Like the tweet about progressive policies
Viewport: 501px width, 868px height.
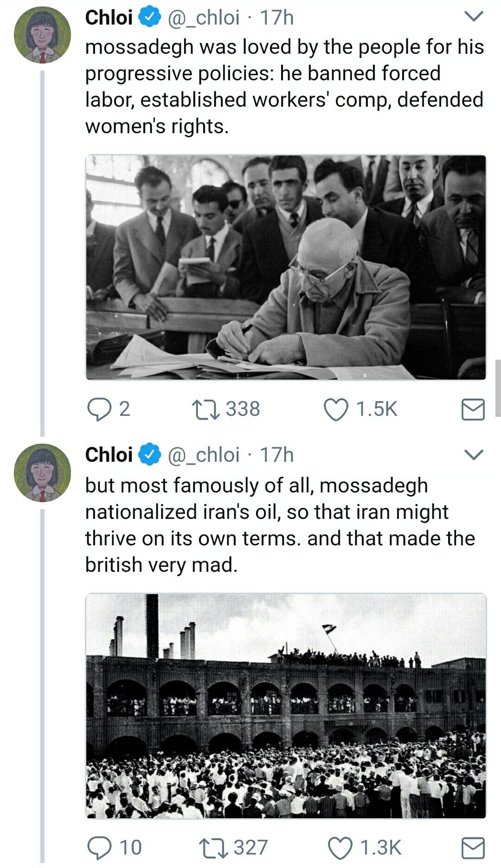coord(336,409)
